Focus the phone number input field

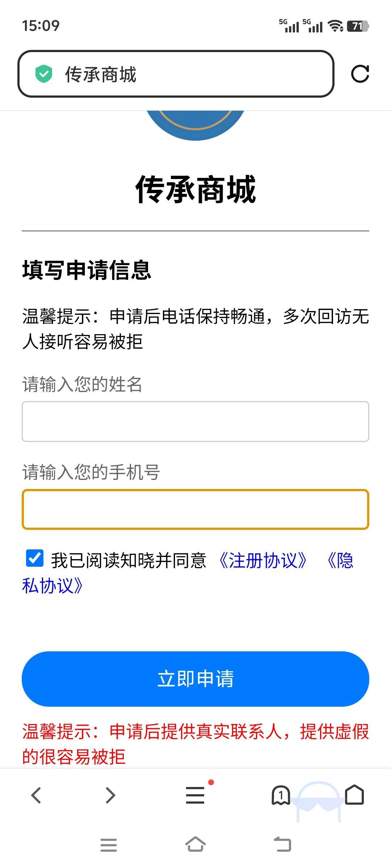click(x=195, y=509)
